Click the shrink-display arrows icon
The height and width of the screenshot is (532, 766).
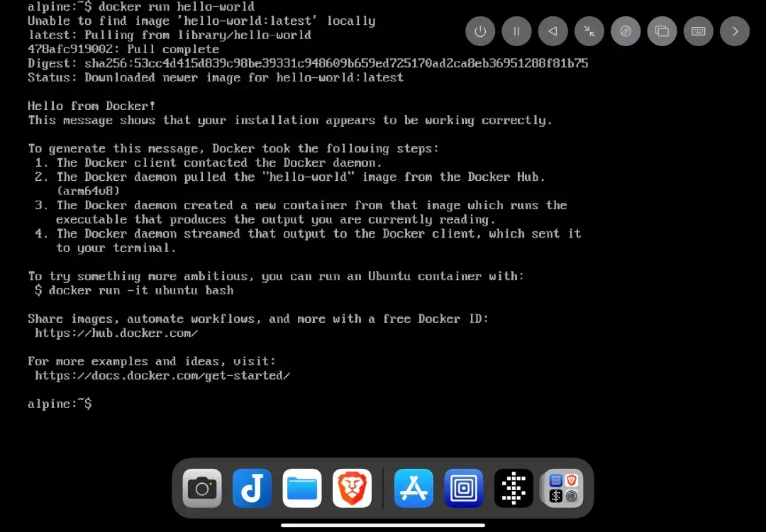click(589, 31)
